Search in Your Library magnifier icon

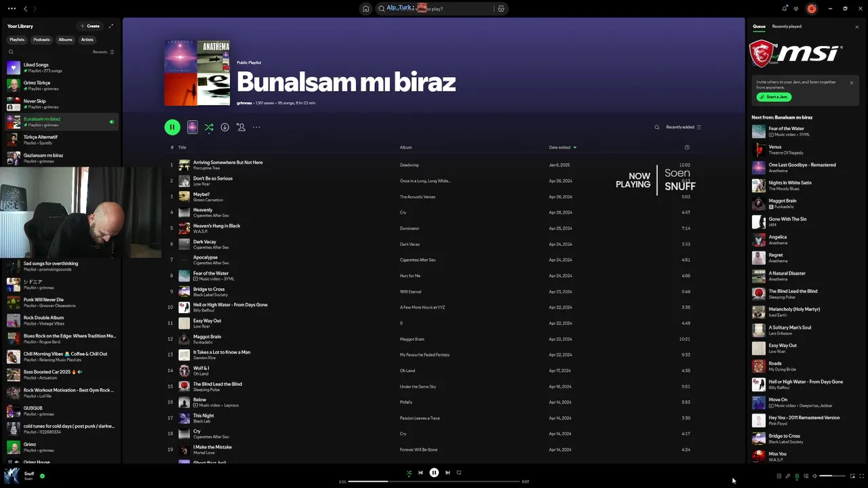pyautogui.click(x=11, y=52)
